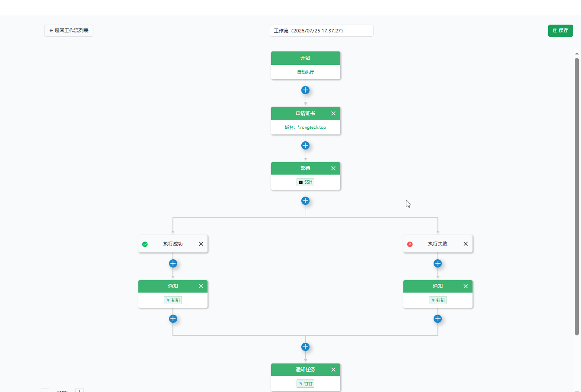Screen dimensions: 581x392
Task: Go back via 返回工作流列表 button
Action: click(x=69, y=31)
